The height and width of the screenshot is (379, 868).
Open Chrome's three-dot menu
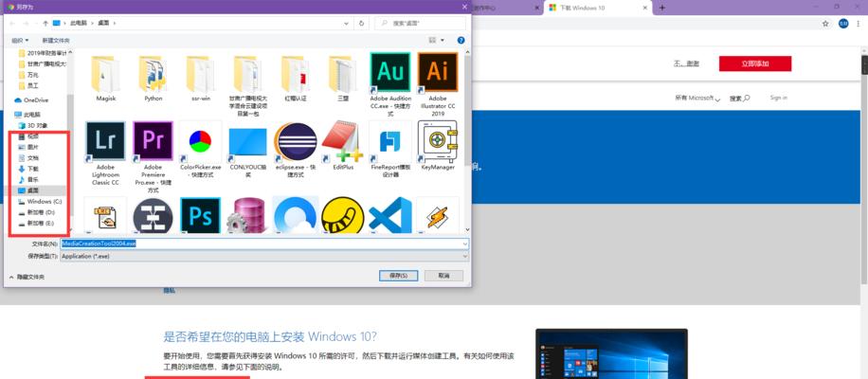pyautogui.click(x=859, y=24)
